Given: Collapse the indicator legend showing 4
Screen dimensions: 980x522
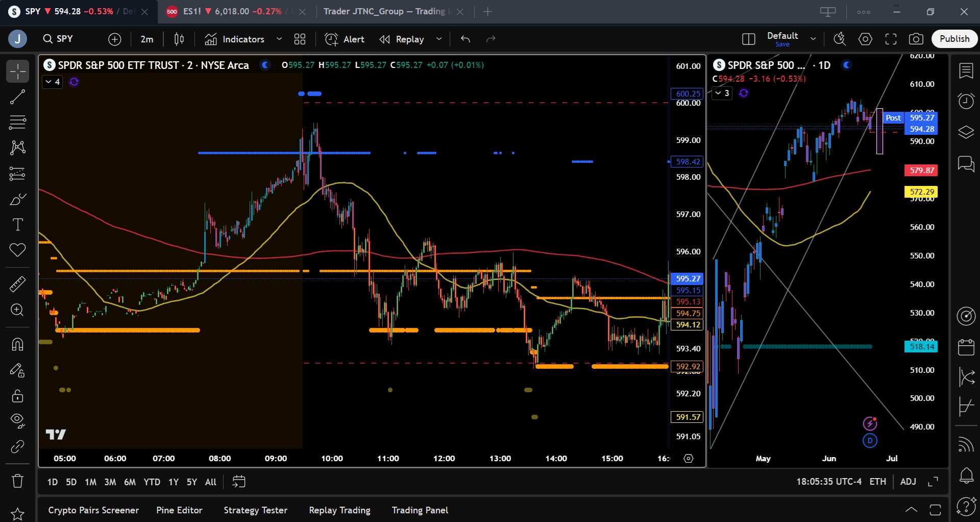Looking at the screenshot, I should pos(53,82).
